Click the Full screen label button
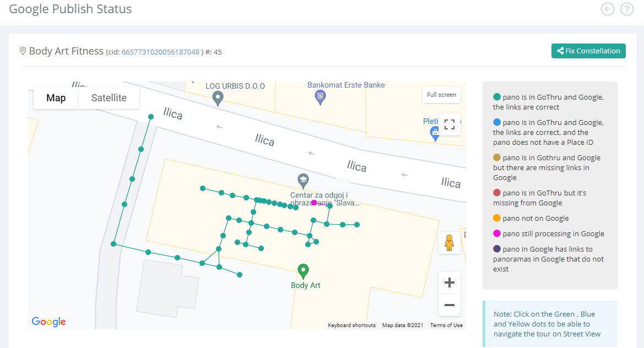The height and width of the screenshot is (348, 644). (x=441, y=95)
